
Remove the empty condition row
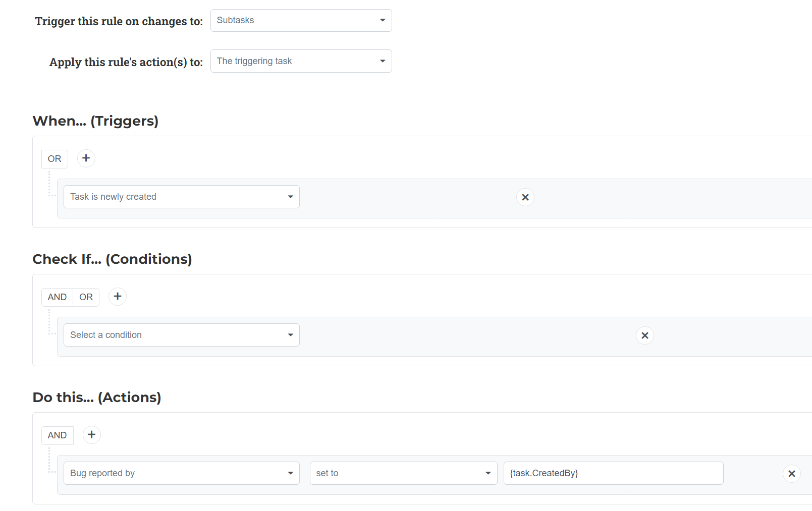[x=644, y=335]
